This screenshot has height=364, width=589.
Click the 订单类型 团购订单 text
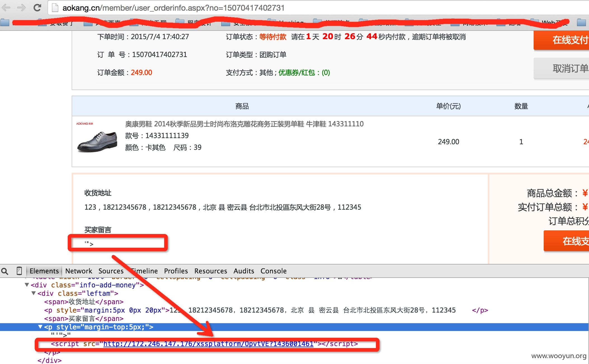[x=256, y=55]
